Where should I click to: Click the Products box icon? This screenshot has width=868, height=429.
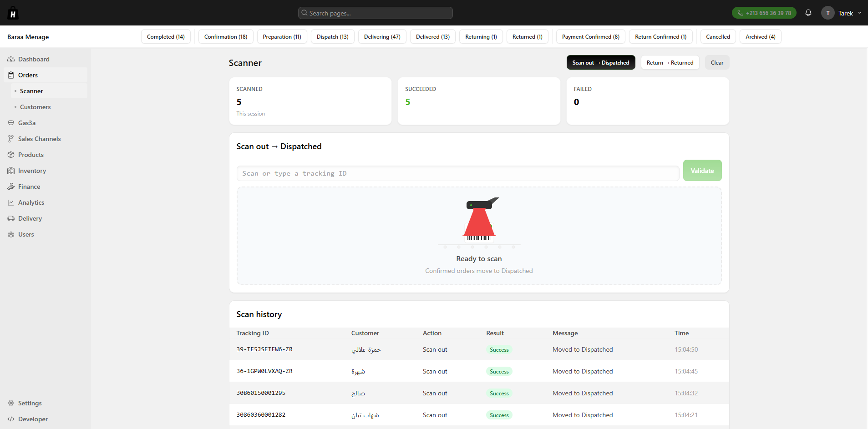pos(11,155)
